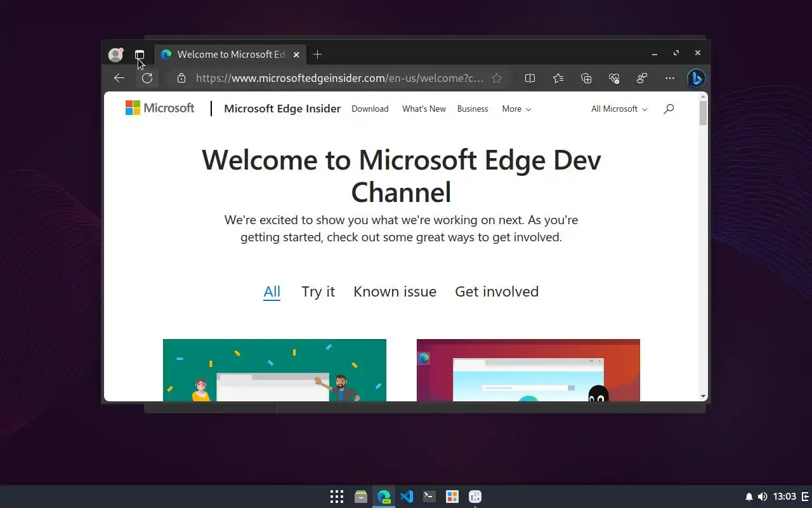
Task: Open the Favorites list icon
Action: coord(558,78)
